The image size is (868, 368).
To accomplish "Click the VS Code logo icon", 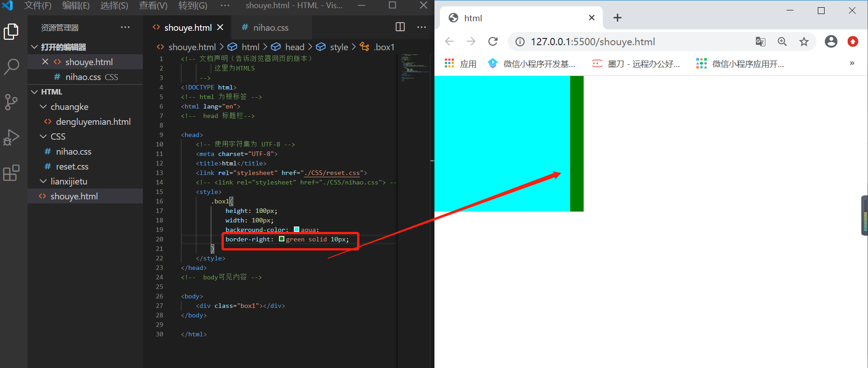I will pyautogui.click(x=7, y=5).
